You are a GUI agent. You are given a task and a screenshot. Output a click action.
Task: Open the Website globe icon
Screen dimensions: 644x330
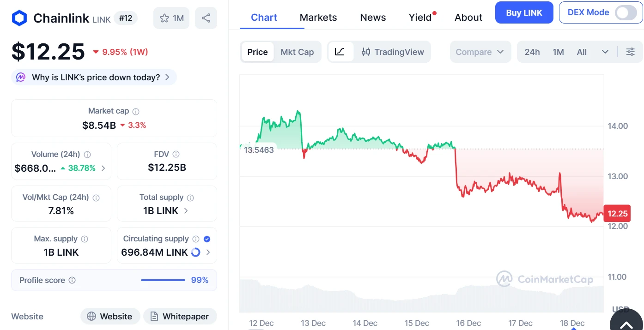pos(91,316)
